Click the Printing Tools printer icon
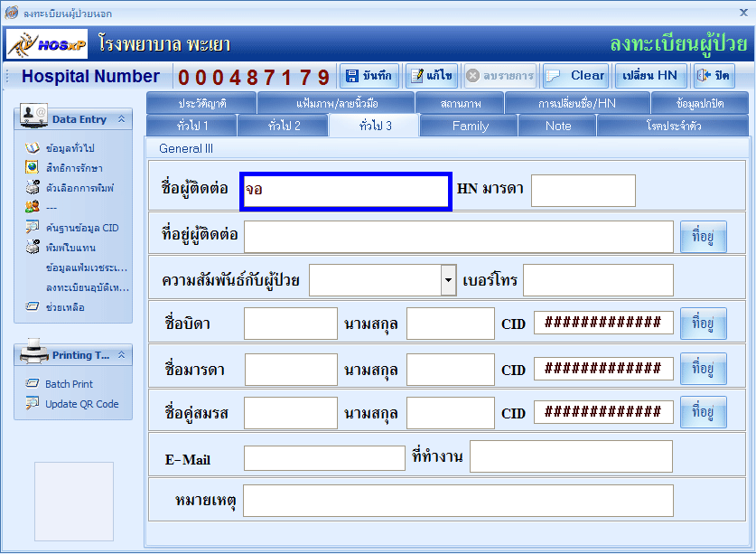The height and width of the screenshot is (554, 756). click(x=33, y=352)
